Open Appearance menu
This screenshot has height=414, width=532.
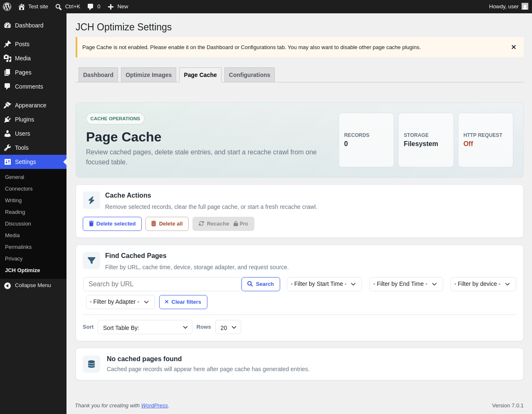tap(33, 105)
